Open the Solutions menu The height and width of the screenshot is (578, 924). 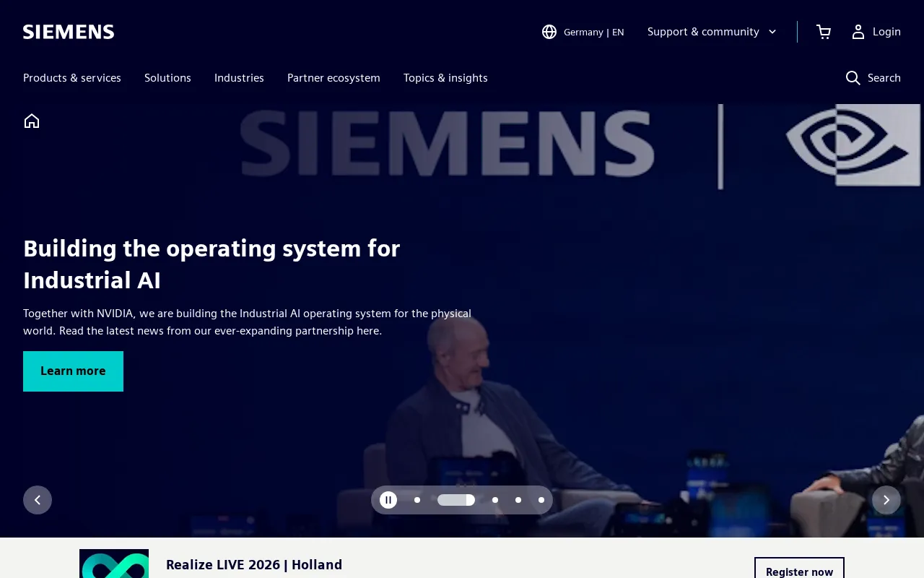point(167,78)
